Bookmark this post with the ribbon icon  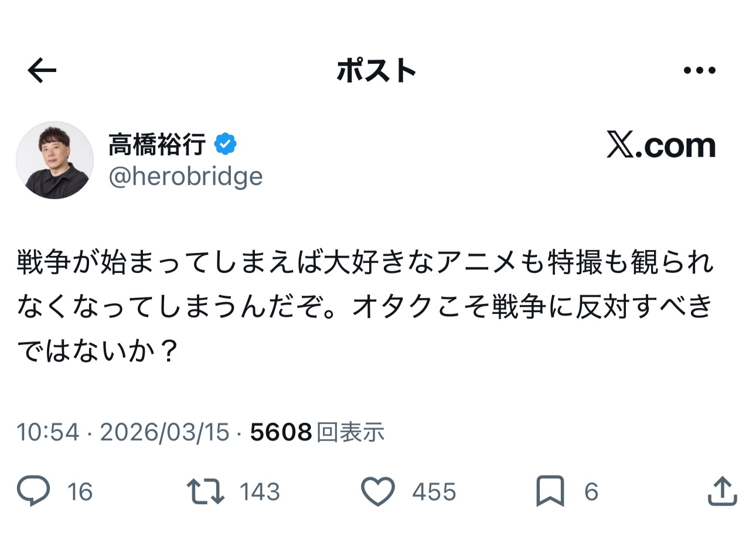pyautogui.click(x=550, y=491)
